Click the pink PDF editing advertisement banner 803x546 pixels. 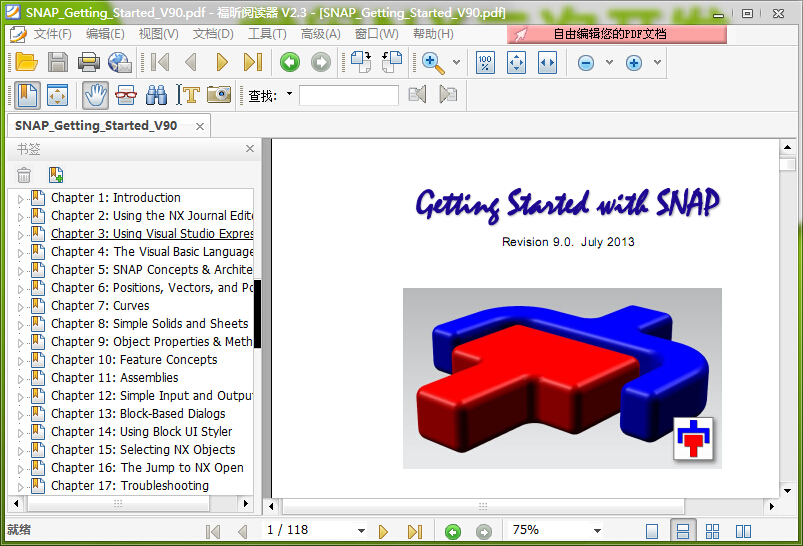(x=616, y=34)
